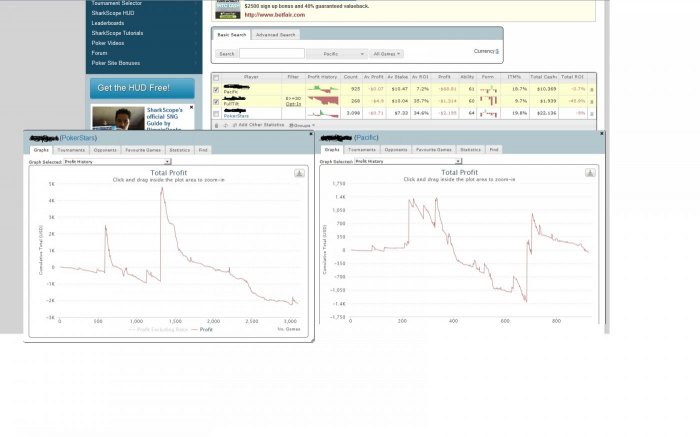Check the PokerStars player row checkbox
The height and width of the screenshot is (437, 700).
[x=216, y=114]
